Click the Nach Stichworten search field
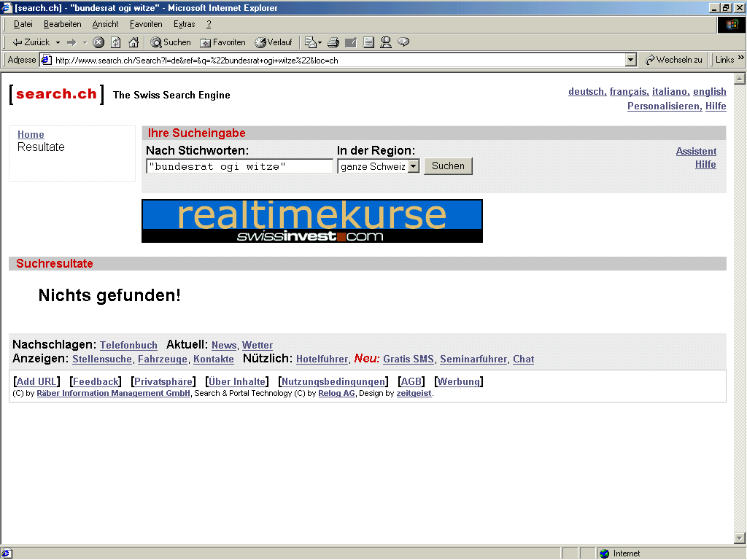Image resolution: width=747 pixels, height=560 pixels. (239, 166)
